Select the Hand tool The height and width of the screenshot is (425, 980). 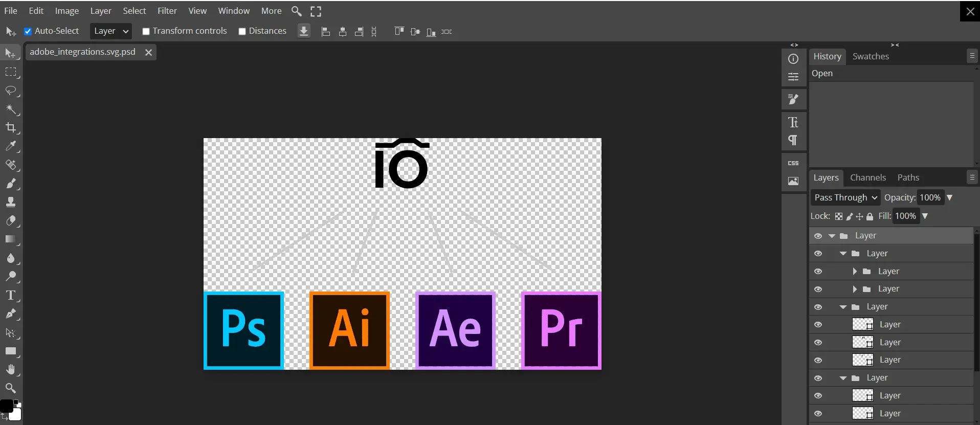[x=11, y=369]
